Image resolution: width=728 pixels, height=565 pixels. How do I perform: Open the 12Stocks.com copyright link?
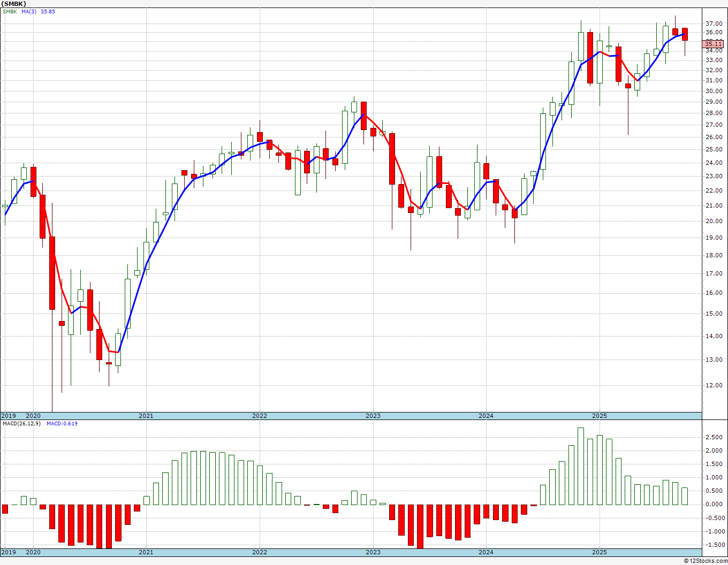[x=706, y=561]
